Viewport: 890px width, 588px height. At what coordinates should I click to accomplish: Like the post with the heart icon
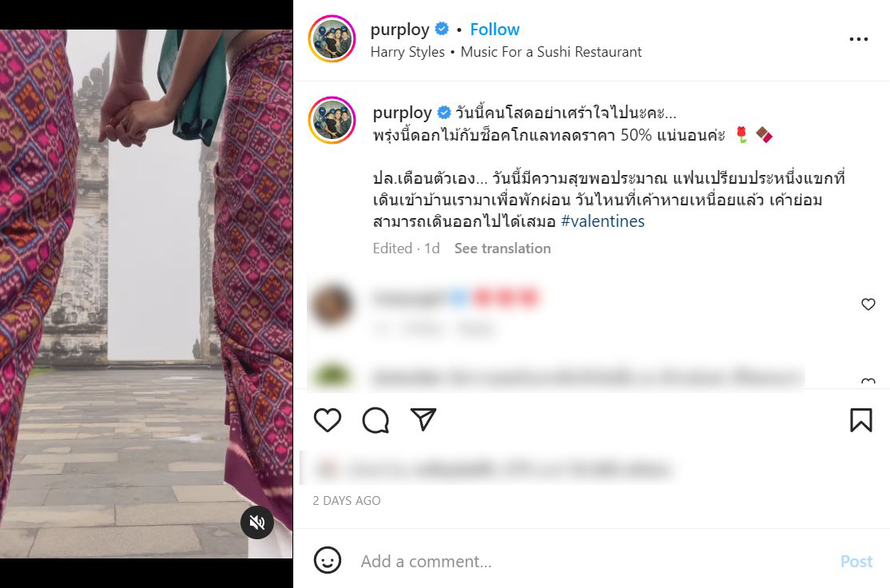click(328, 420)
